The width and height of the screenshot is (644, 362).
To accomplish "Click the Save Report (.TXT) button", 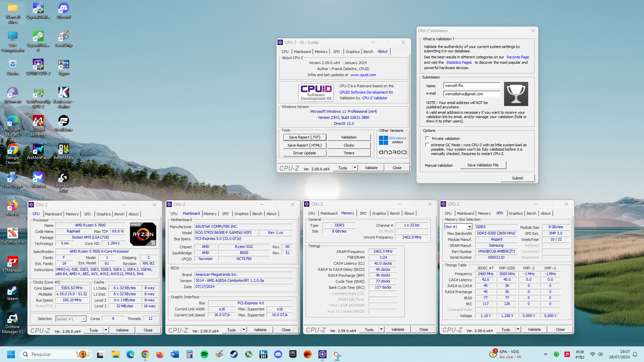I will click(x=304, y=137).
